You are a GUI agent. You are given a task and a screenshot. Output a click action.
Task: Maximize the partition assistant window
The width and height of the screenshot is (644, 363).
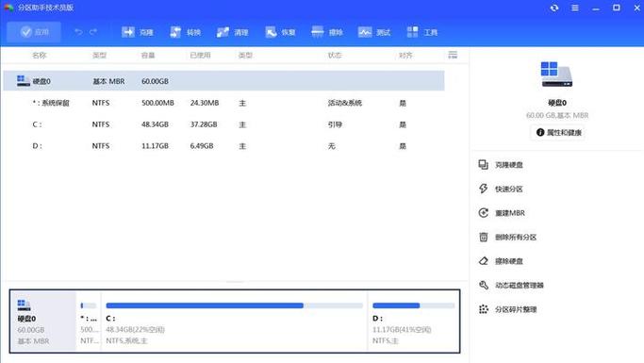click(617, 8)
